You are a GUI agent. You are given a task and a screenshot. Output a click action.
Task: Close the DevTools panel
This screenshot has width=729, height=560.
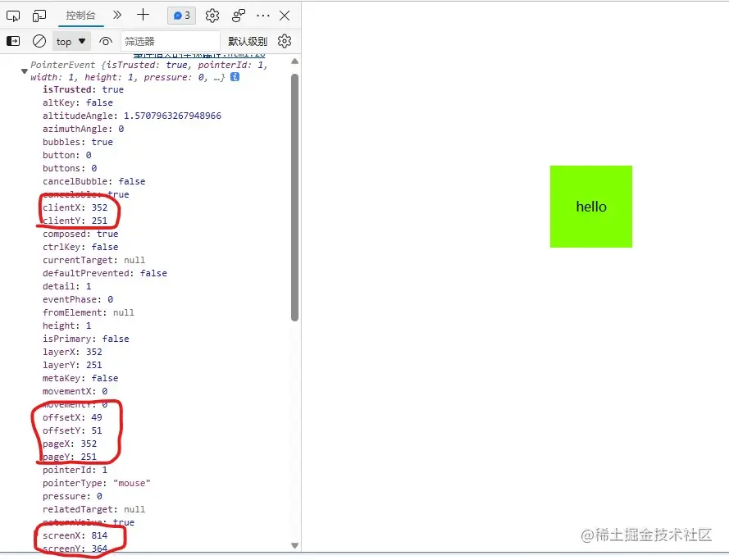pos(285,16)
